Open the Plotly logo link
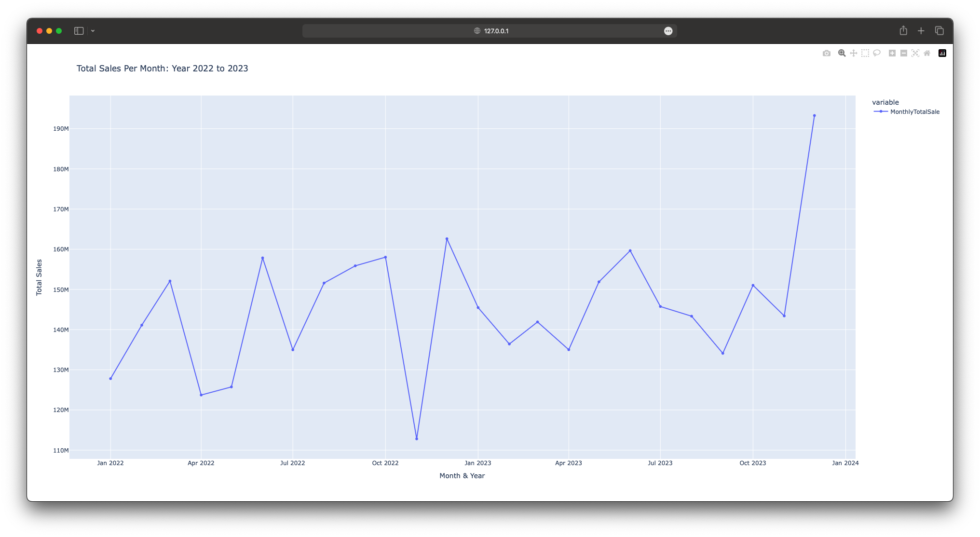The image size is (980, 537). [942, 53]
